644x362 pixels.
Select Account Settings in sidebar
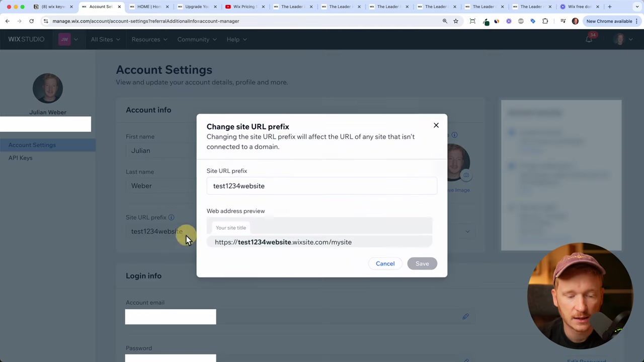coord(48,145)
